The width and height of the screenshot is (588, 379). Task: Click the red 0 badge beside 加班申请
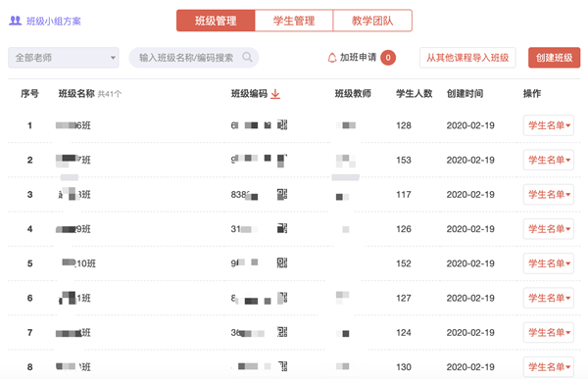coord(388,58)
